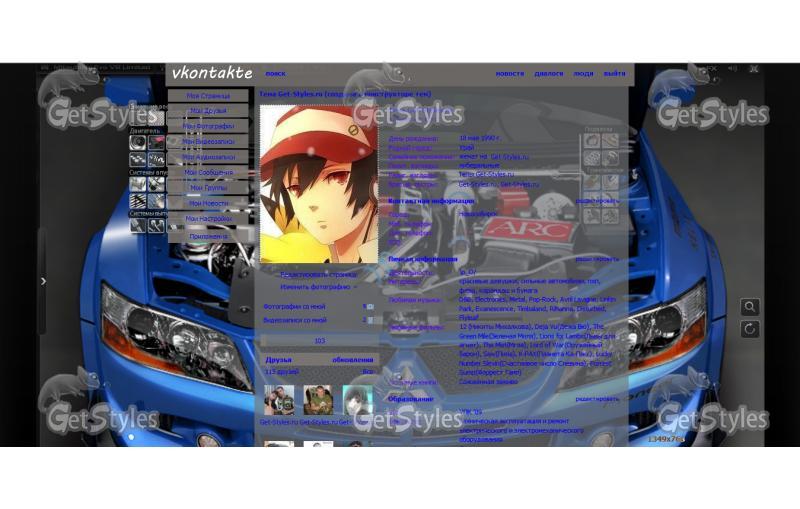Screen dimensions: 800x509
Task: Open Приложения in the sidebar
Action: 208,236
